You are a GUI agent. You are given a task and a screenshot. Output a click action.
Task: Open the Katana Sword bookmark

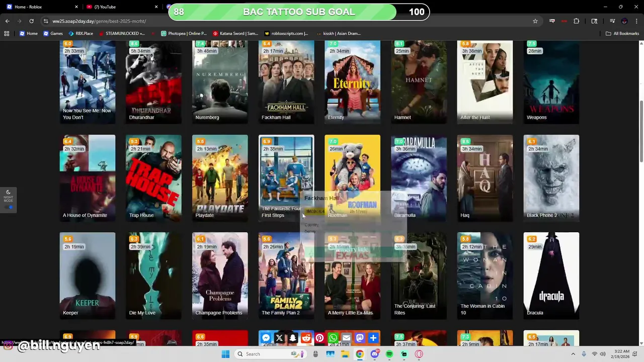pyautogui.click(x=235, y=34)
